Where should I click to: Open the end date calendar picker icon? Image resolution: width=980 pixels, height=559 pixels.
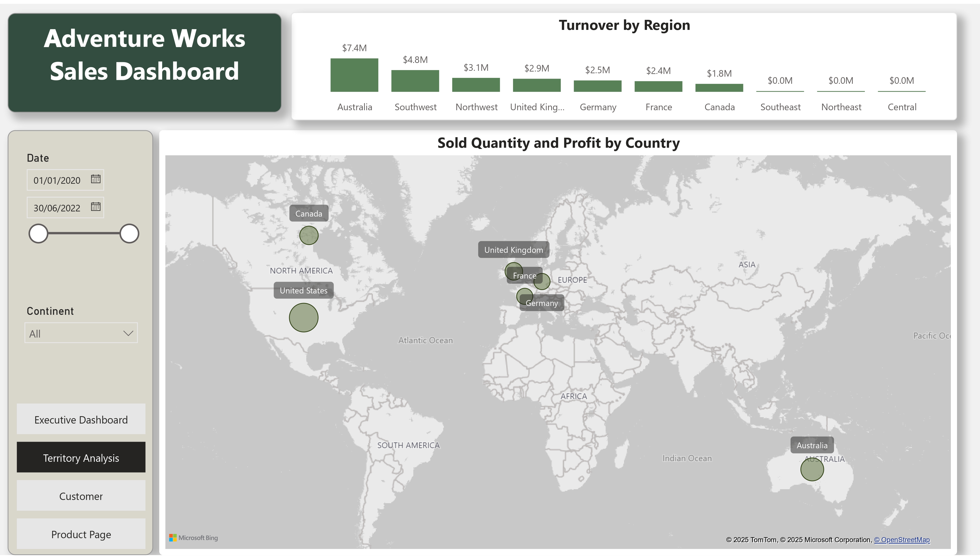(x=96, y=207)
